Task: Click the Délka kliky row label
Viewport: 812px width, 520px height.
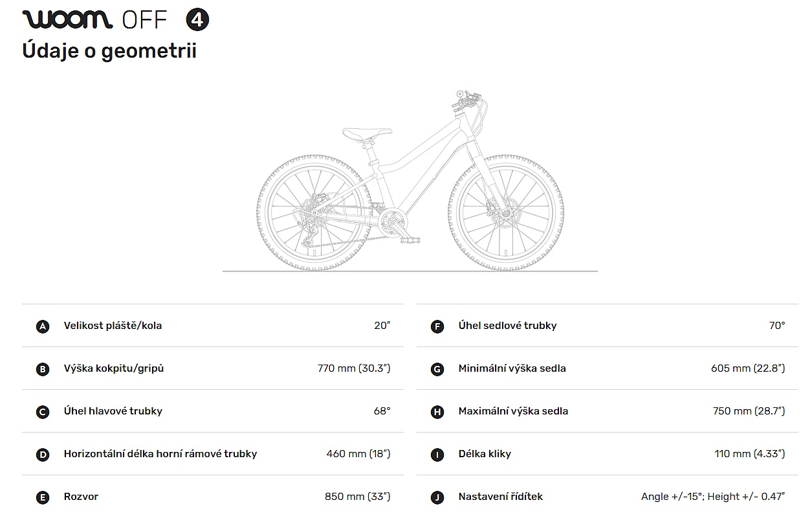Action: point(485,454)
